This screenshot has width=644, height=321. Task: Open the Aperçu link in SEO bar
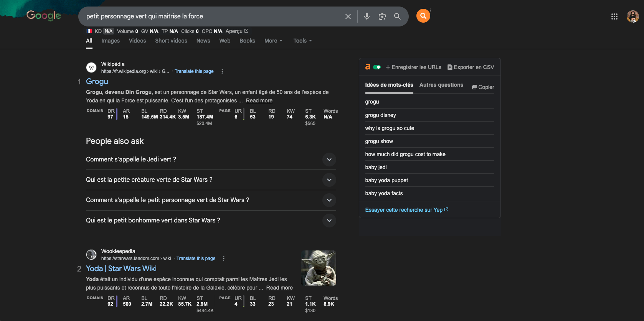237,31
